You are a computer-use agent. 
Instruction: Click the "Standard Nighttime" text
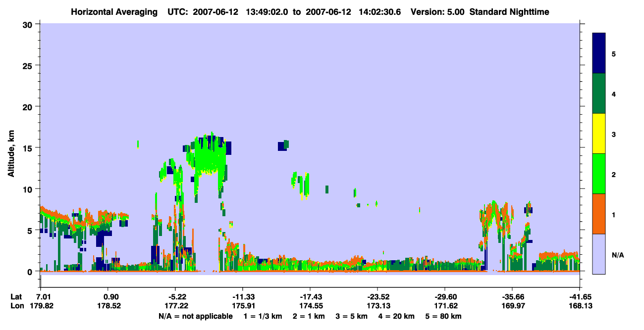(x=509, y=11)
